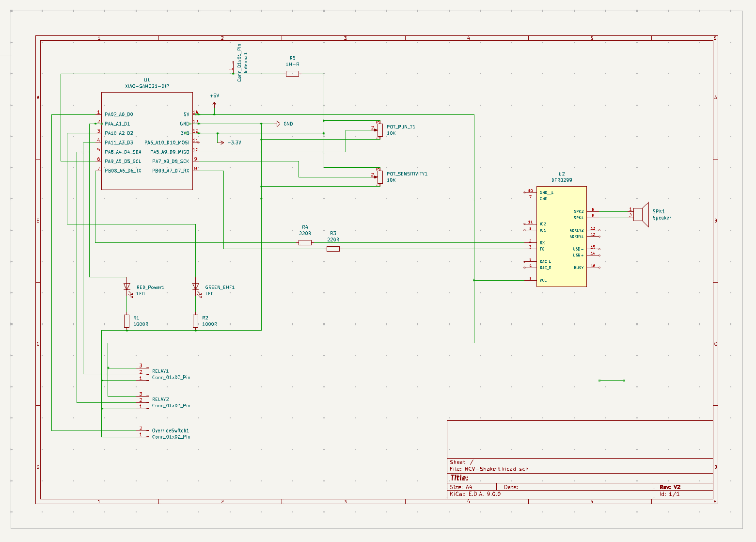Click the DFR0299 value label
The image size is (756, 542).
coord(562,180)
